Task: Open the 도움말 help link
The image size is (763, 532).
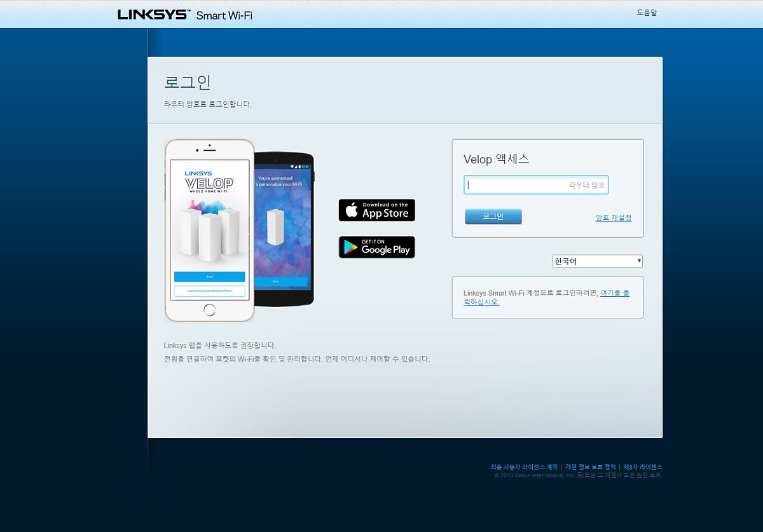Action: (x=647, y=13)
